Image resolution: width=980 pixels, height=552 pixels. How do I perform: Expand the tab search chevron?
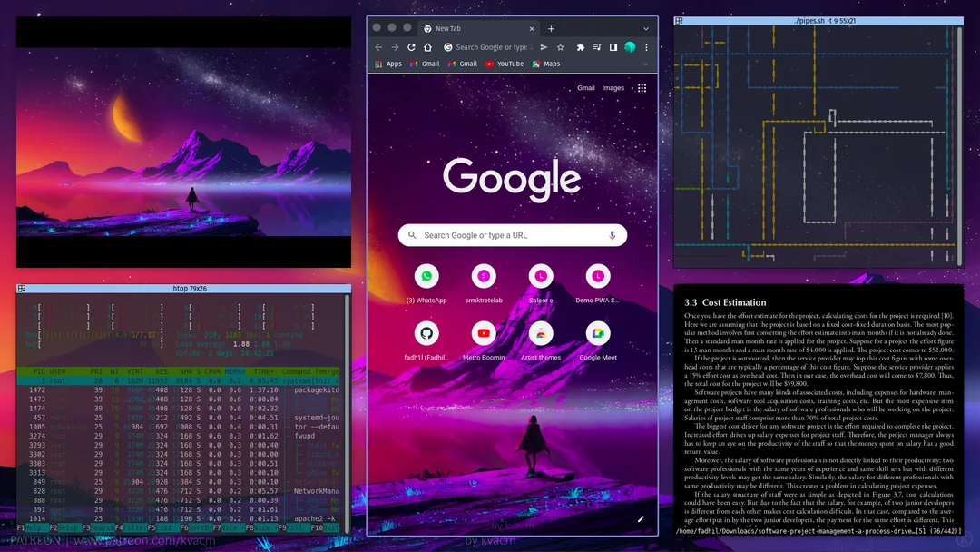[x=645, y=28]
